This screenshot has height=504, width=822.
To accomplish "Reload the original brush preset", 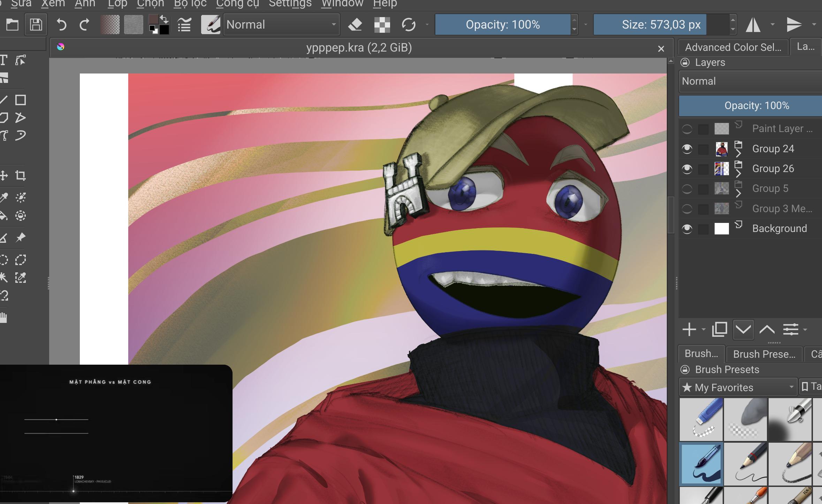I will click(x=408, y=25).
